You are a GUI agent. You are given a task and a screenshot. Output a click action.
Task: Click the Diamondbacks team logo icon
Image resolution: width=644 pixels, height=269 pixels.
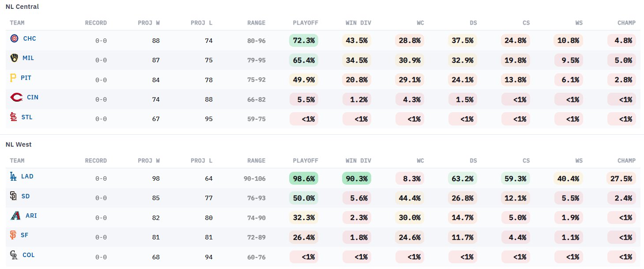pyautogui.click(x=15, y=216)
